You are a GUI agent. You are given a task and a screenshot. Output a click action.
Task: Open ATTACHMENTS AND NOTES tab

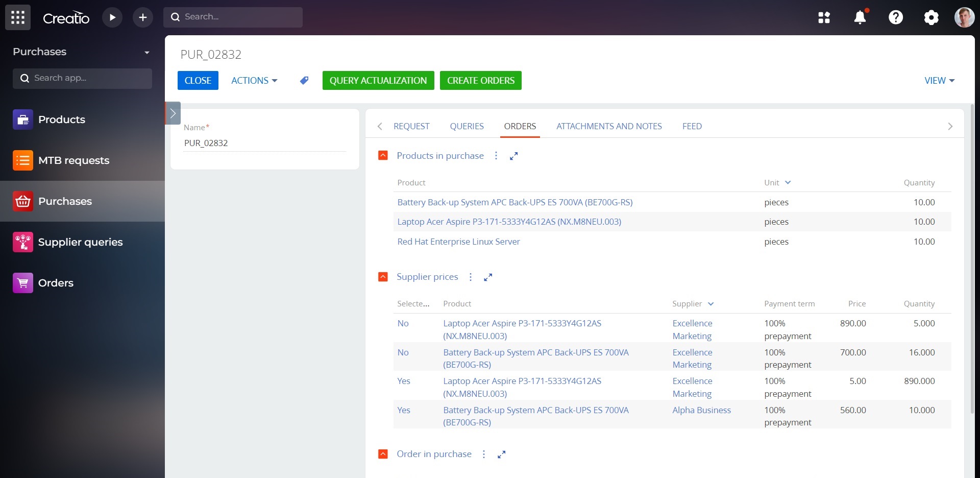[609, 126]
